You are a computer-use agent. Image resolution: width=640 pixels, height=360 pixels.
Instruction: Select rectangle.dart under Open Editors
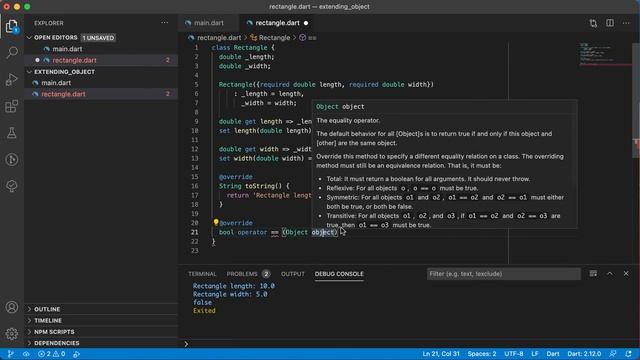tap(101, 60)
